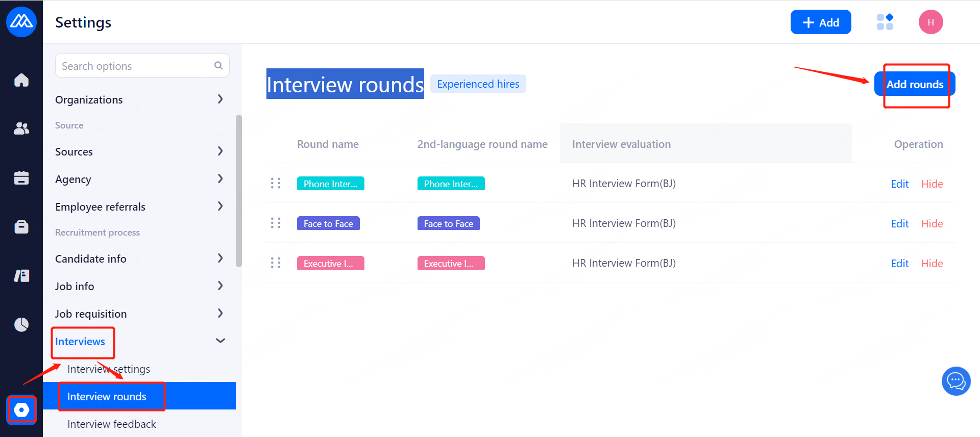980x437 pixels.
Task: Hide the Face to Face round
Action: [x=932, y=223]
